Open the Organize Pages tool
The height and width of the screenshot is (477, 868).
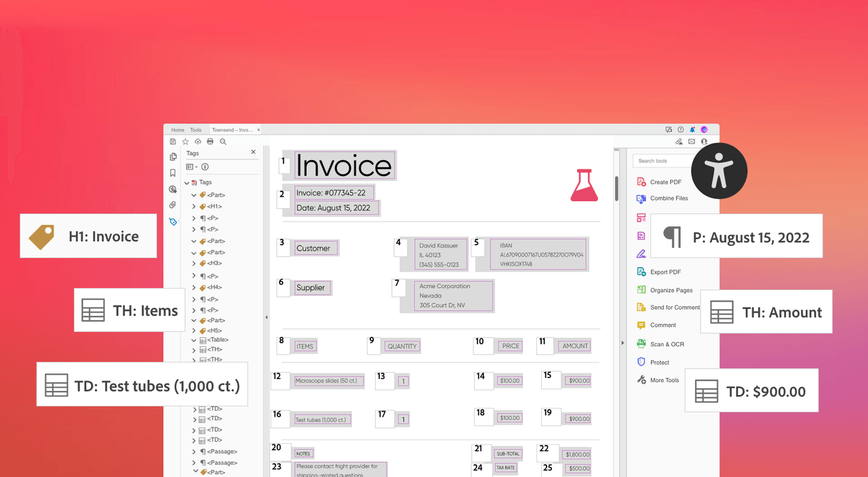coord(671,290)
